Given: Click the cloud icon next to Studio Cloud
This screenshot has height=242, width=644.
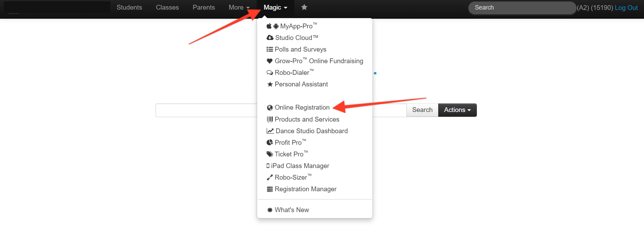Looking at the screenshot, I should tap(270, 38).
